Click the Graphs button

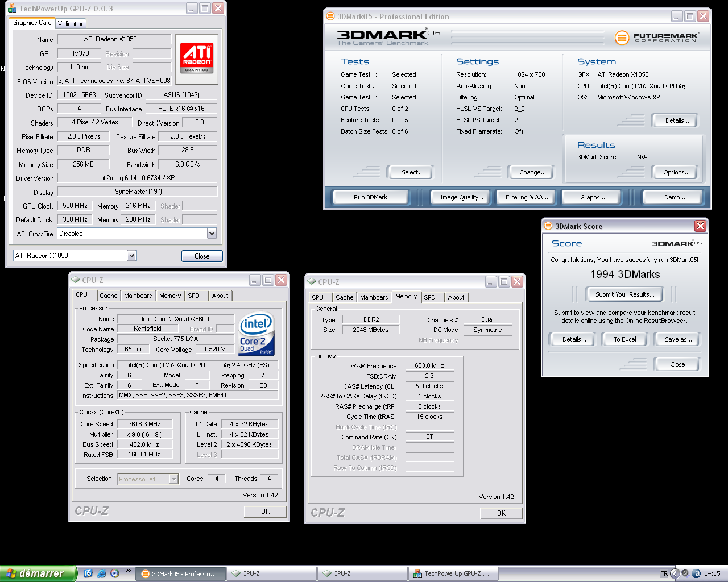(x=592, y=197)
